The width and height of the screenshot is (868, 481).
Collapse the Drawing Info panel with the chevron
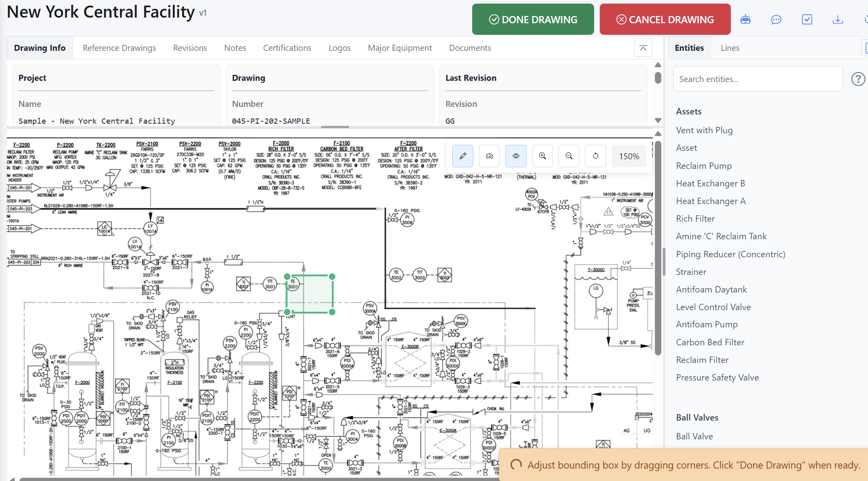[643, 48]
